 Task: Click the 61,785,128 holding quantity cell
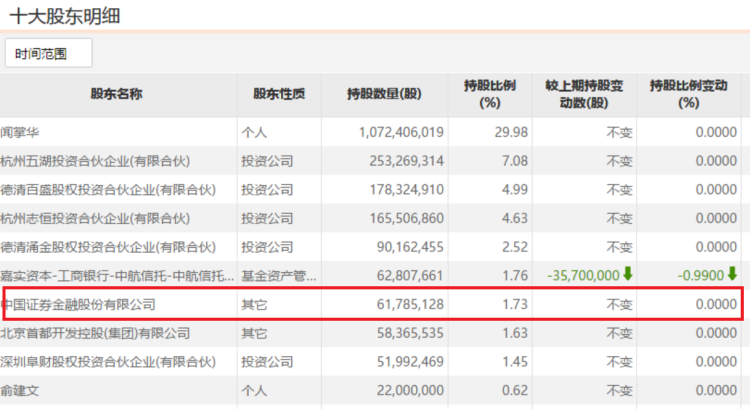tap(407, 304)
